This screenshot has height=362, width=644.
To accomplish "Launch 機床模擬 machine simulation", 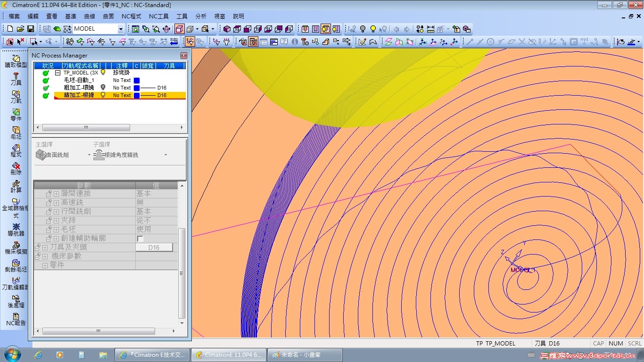I will coord(16,247).
